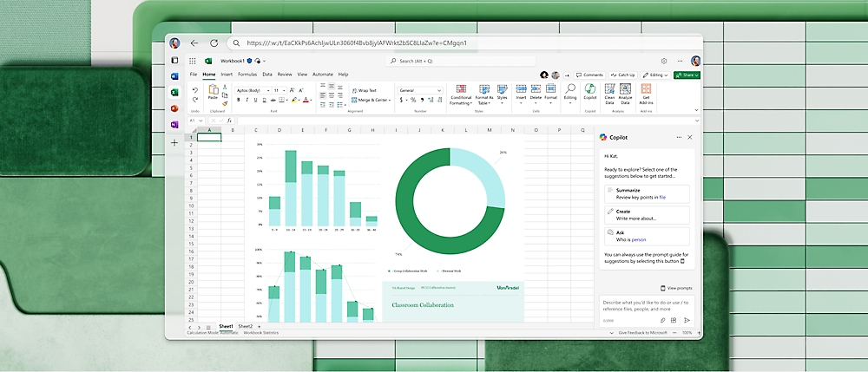Open PowerPoint from the left sidebar

[x=174, y=108]
